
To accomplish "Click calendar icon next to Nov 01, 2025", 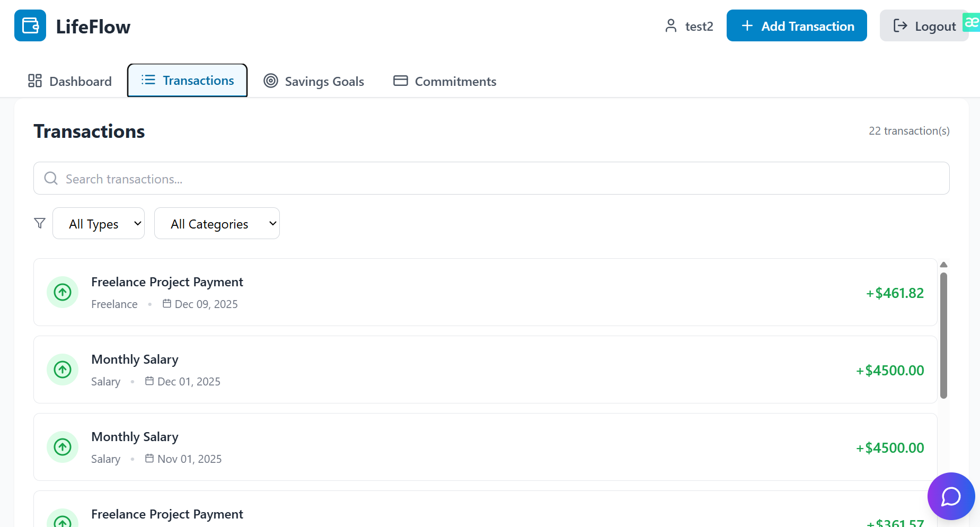I will click(x=149, y=458).
